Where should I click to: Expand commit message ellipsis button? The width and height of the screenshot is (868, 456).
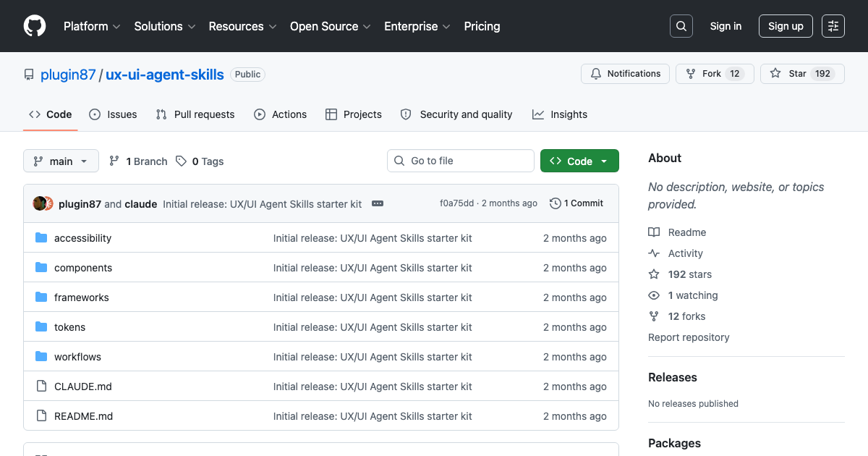[378, 204]
